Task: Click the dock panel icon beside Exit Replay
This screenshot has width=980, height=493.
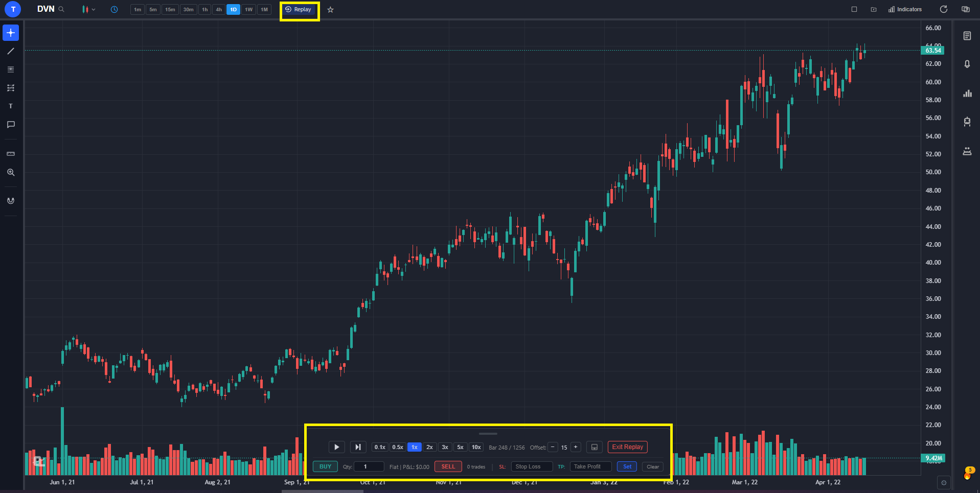Action: click(595, 447)
